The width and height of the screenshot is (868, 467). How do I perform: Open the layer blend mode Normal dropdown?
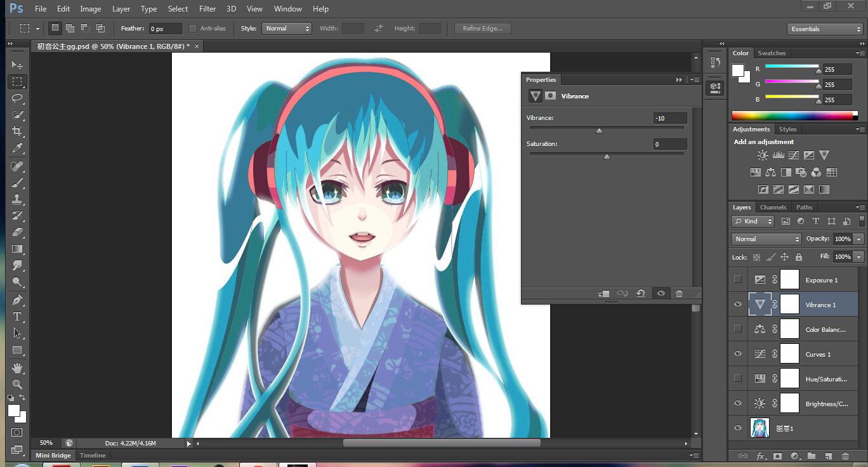pos(767,239)
